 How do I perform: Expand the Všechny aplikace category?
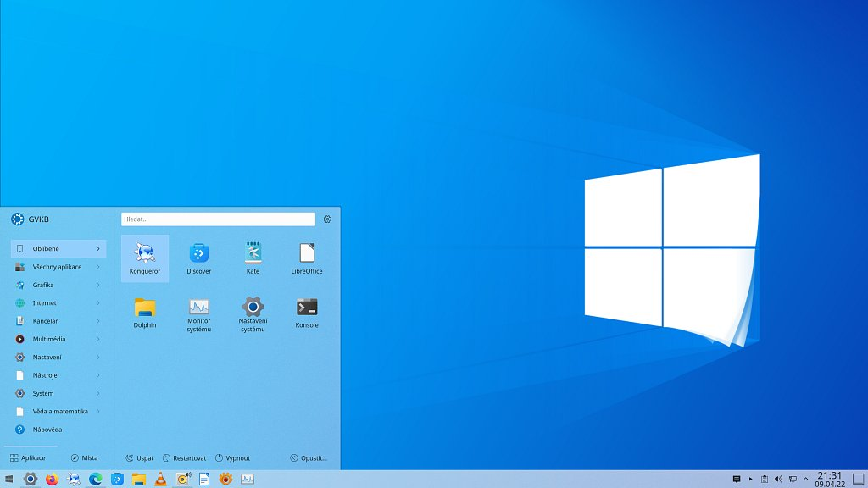click(x=58, y=267)
